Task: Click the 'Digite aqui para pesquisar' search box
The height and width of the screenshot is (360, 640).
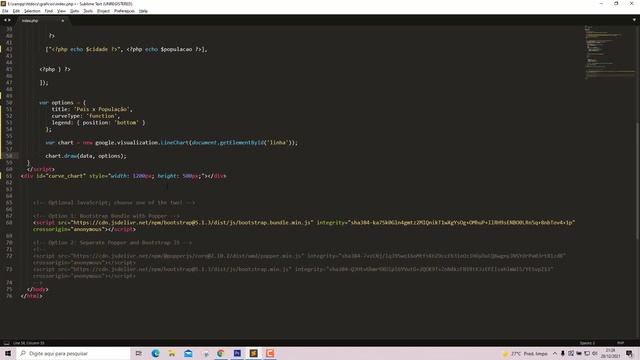Action: click(x=73, y=353)
